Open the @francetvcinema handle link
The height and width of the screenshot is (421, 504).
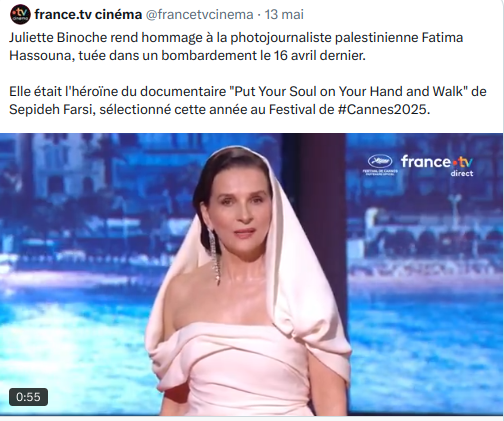coord(200,15)
